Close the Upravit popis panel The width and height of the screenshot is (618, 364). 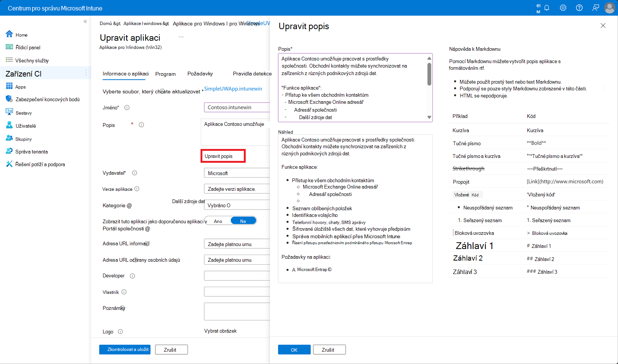tap(603, 25)
